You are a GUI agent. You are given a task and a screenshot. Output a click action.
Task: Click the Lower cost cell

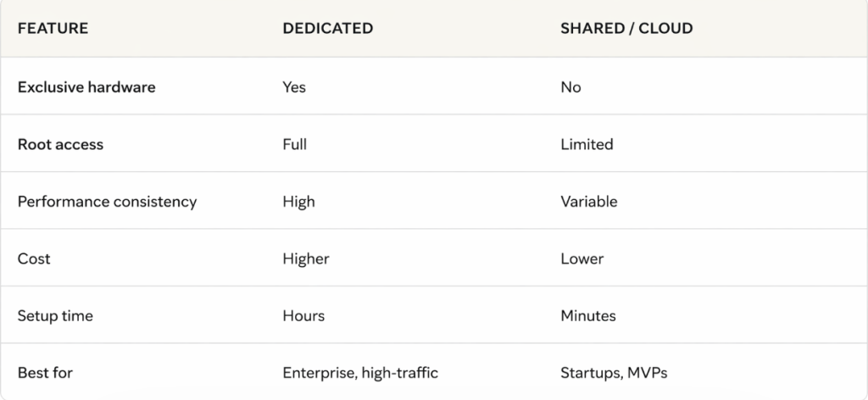point(581,259)
